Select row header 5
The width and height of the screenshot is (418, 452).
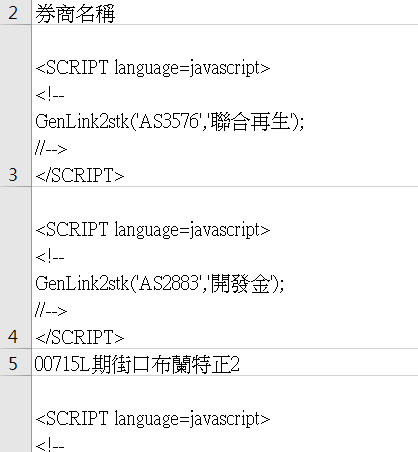pyautogui.click(x=15, y=362)
